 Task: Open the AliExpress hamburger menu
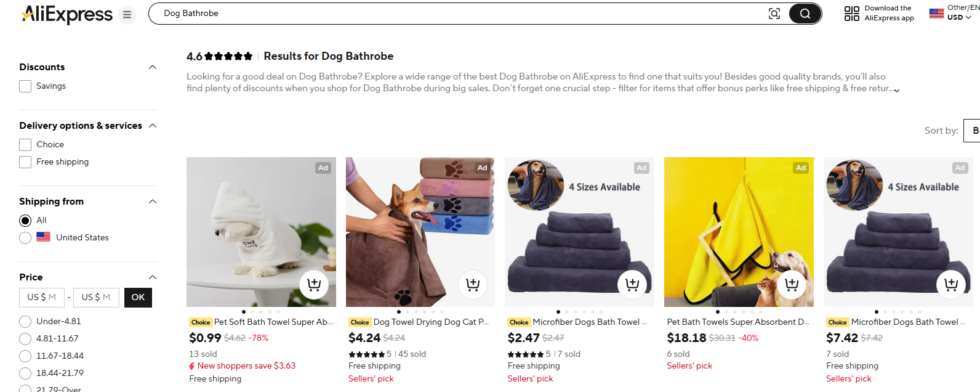point(127,15)
